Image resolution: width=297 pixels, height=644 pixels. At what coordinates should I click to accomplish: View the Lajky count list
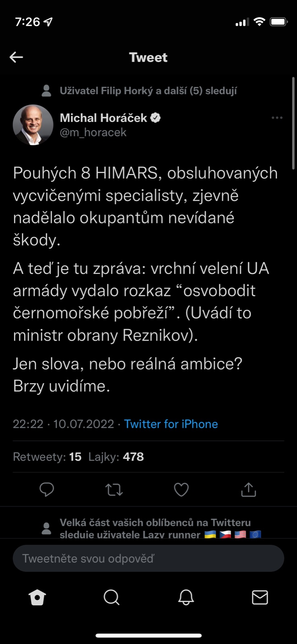(x=116, y=457)
